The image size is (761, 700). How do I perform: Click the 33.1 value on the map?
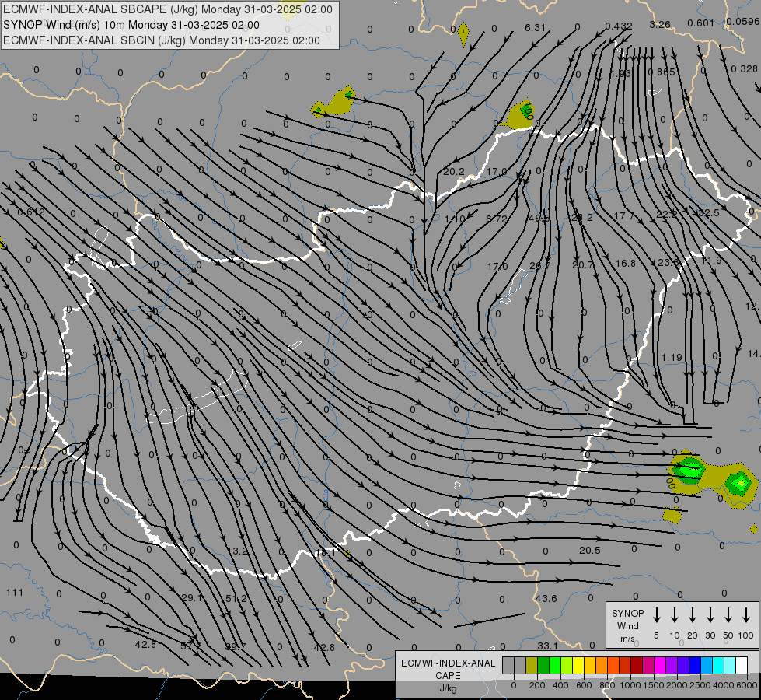547,646
